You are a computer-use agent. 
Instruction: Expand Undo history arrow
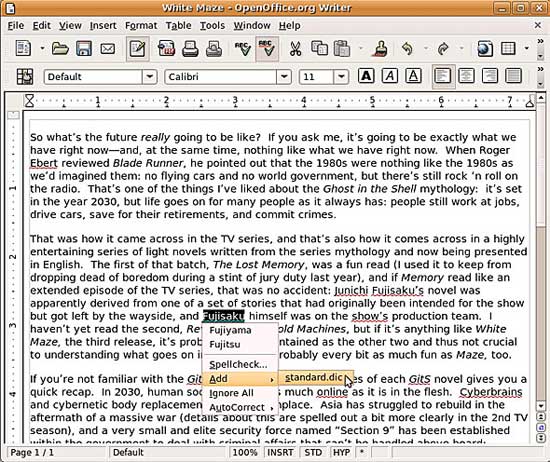pos(426,48)
